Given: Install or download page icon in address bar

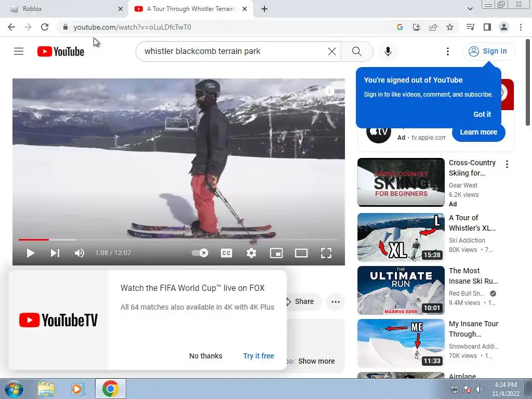Looking at the screenshot, I should tap(417, 27).
